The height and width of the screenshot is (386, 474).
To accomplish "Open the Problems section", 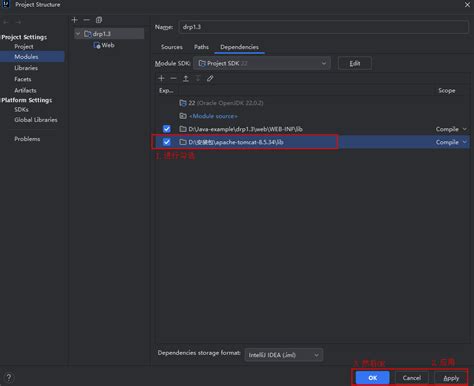I will coord(27,139).
